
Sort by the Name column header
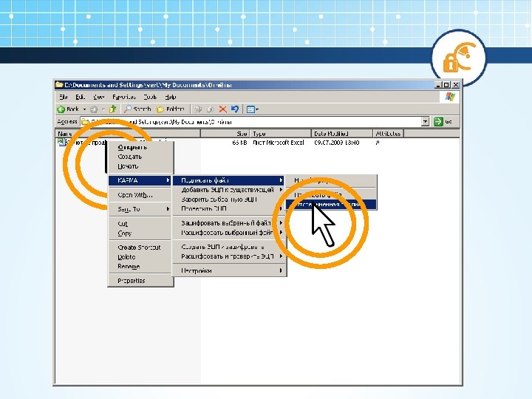(x=128, y=134)
